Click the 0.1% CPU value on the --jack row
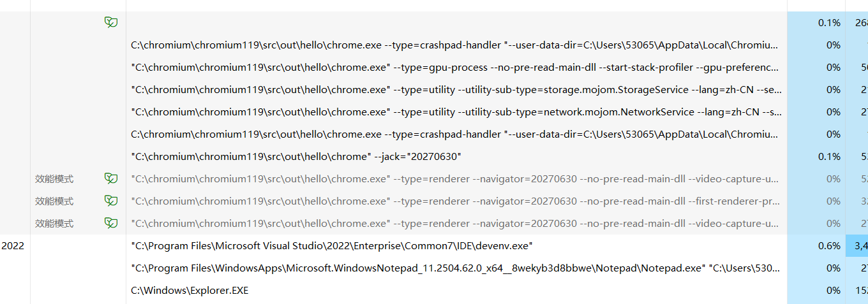Viewport: 868px width, 304px height. click(829, 156)
